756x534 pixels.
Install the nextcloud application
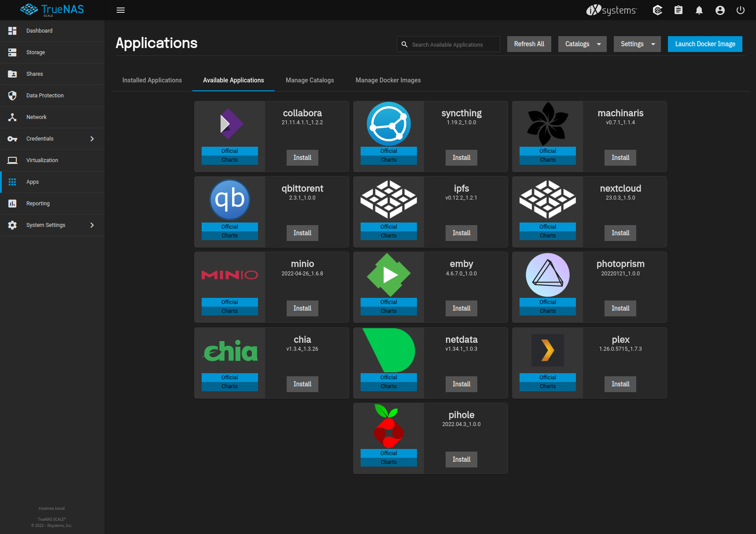620,233
